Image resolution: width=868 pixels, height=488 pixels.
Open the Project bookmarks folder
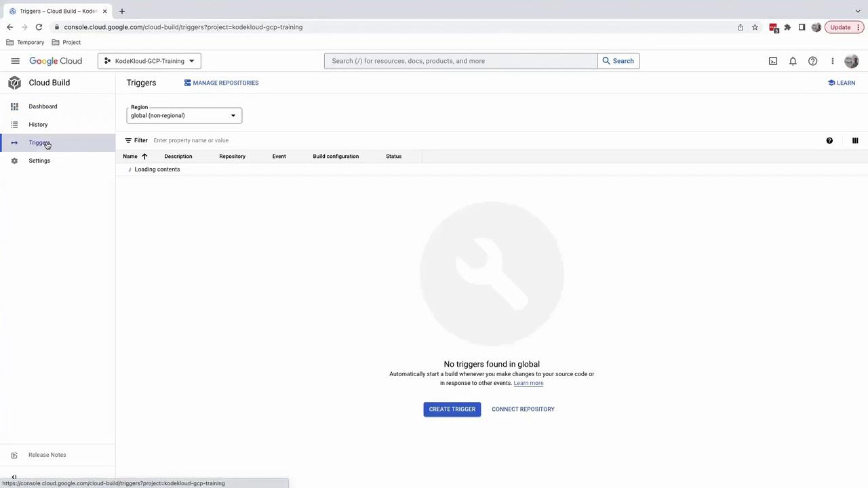66,42
